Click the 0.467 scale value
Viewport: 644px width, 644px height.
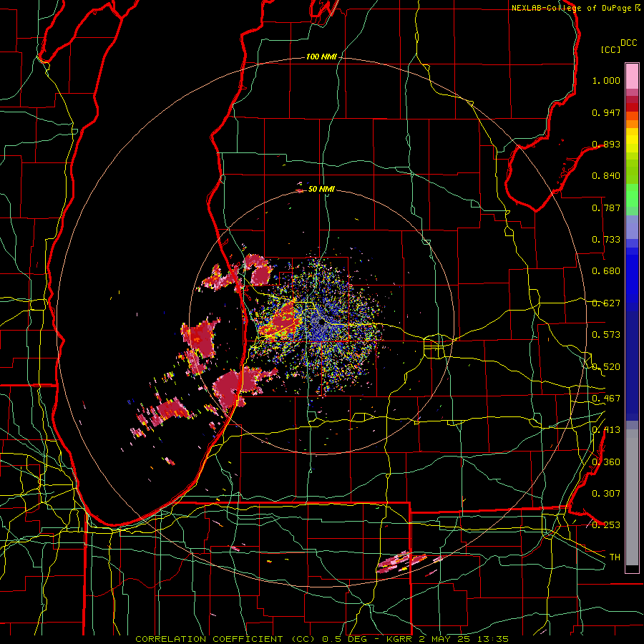606,399
